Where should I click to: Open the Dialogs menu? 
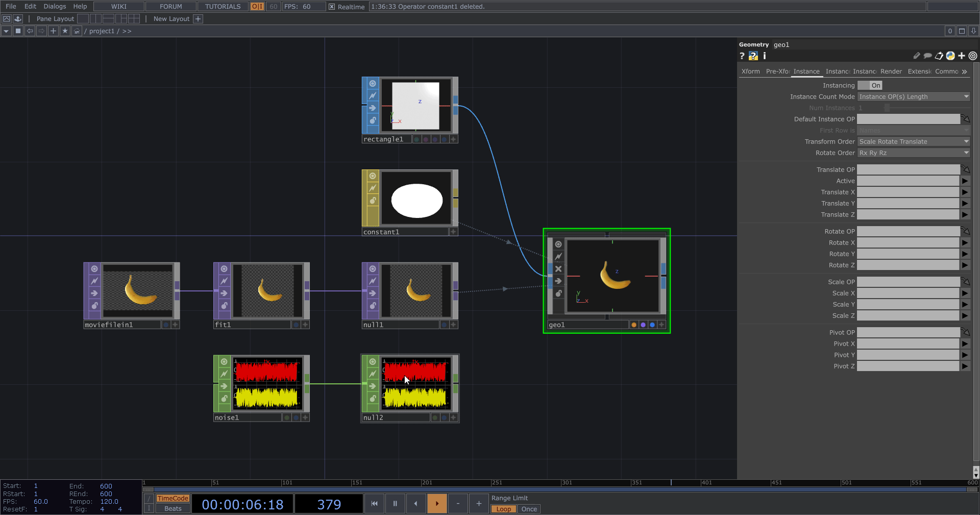(x=55, y=7)
